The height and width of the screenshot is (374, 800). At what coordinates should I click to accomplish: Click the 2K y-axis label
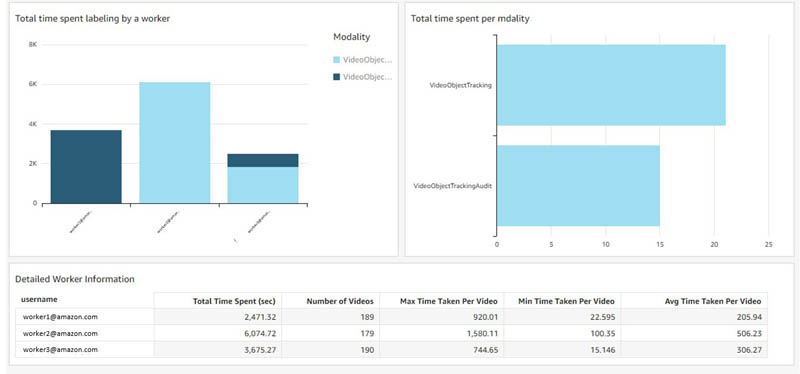tap(33, 164)
